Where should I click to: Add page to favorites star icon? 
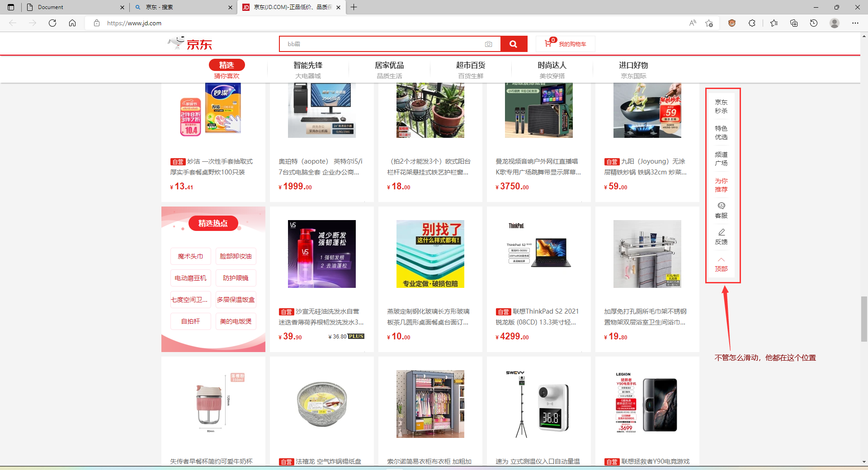pos(709,23)
